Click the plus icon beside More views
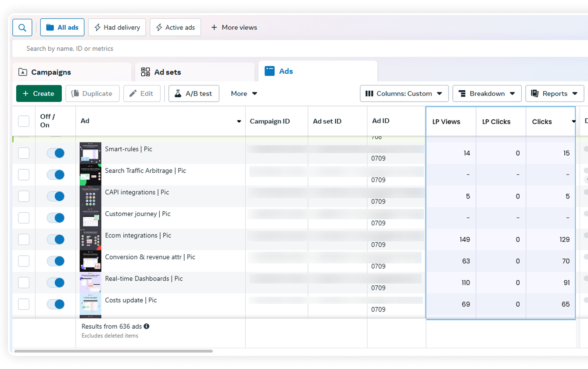 214,28
